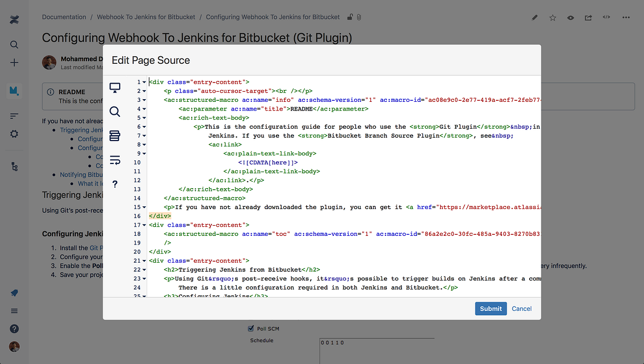The image size is (644, 364).
Task: Open the more actions ellipsis menu
Action: pos(626,17)
